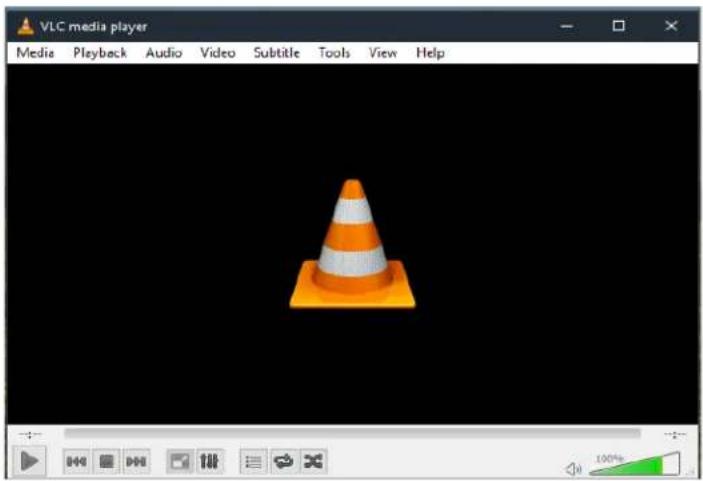The height and width of the screenshot is (481, 703).
Task: Click the VLC cone icon in title bar
Action: tap(26, 26)
